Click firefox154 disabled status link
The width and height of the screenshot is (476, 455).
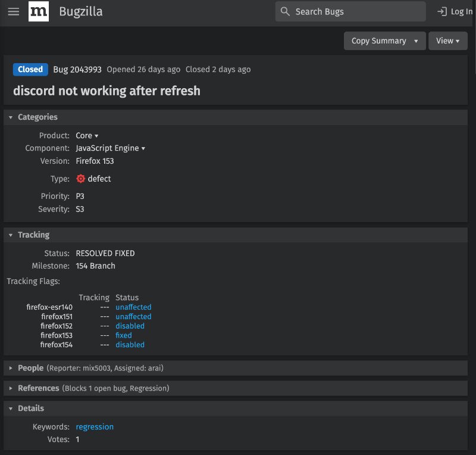click(x=130, y=345)
